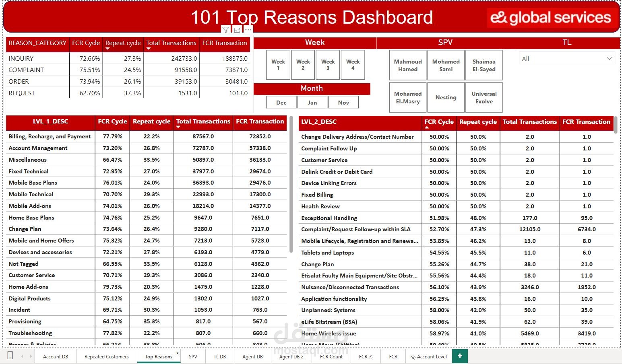Screen dimensions: 622x364
Task: Select the COMPLAINT category row
Action: [x=128, y=70]
